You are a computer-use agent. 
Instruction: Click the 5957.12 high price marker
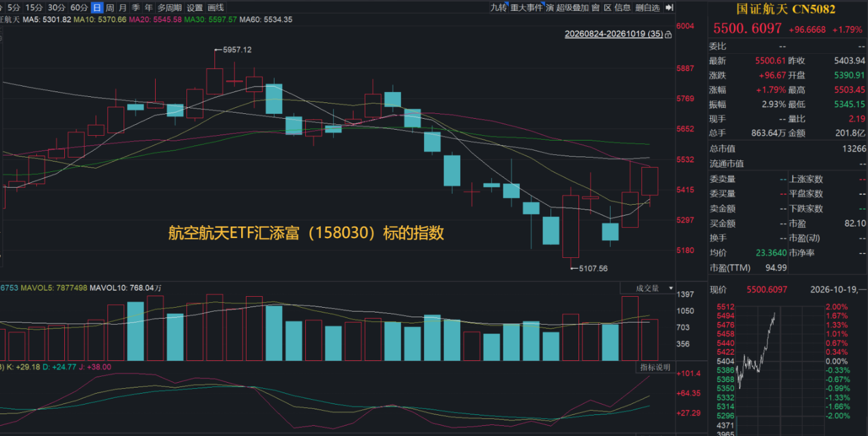pos(238,50)
